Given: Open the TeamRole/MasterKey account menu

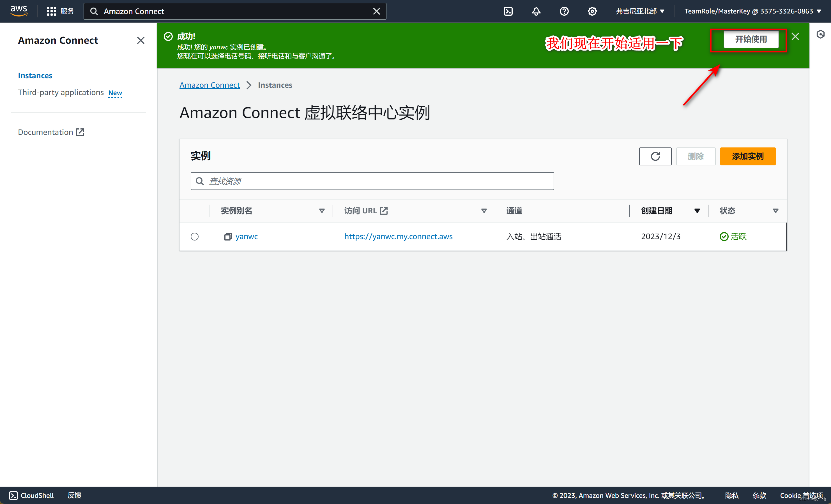Looking at the screenshot, I should 752,11.
